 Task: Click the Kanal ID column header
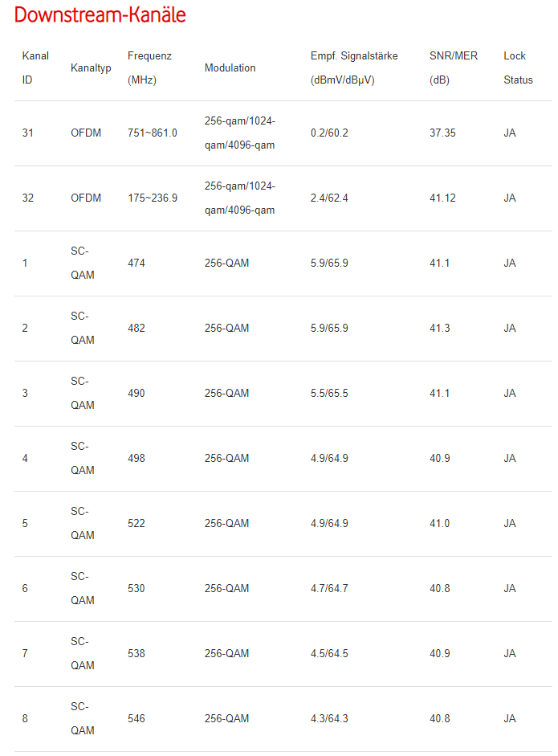coord(35,68)
